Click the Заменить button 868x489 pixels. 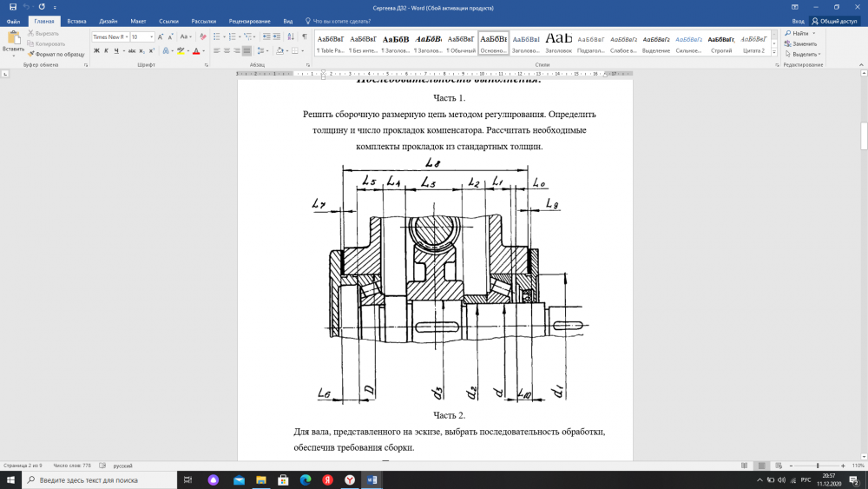pos(804,43)
